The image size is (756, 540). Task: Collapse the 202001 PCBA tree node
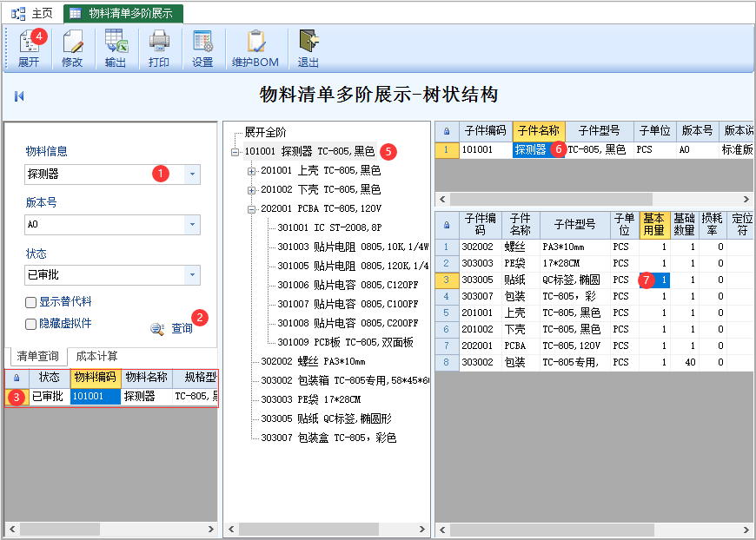(251, 209)
